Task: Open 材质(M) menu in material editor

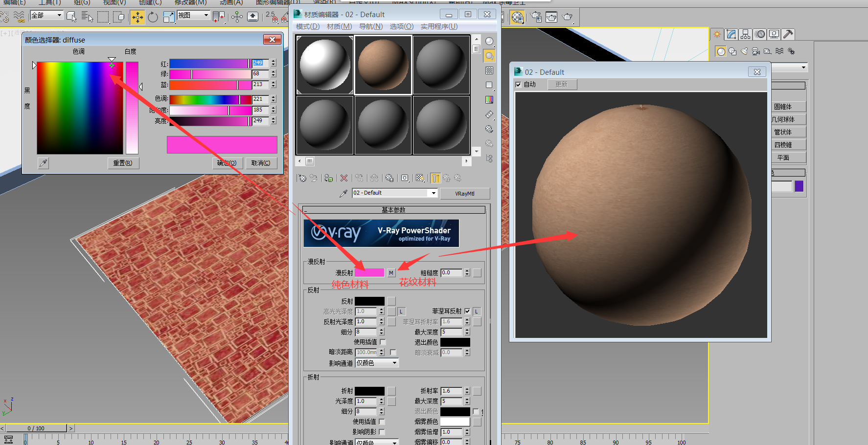Action: [339, 26]
